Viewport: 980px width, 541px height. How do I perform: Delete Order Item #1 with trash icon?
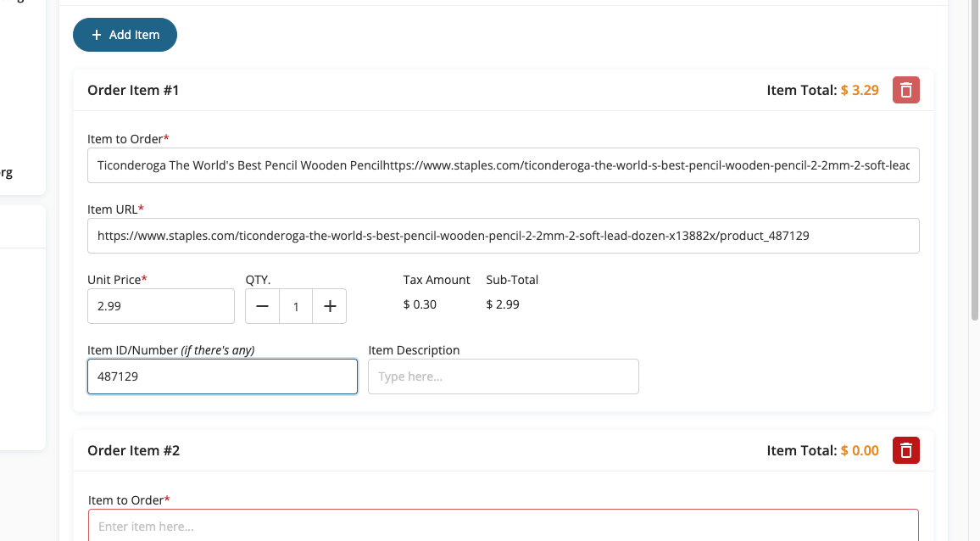[905, 90]
